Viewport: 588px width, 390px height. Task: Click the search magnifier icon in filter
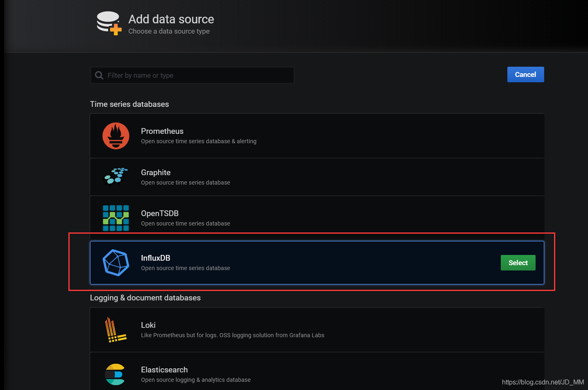(99, 75)
